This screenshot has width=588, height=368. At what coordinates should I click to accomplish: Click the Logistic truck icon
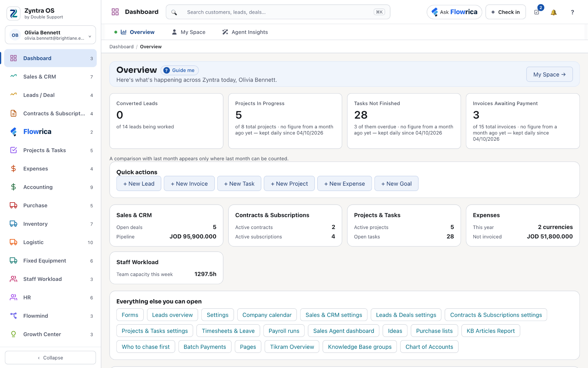pos(14,242)
